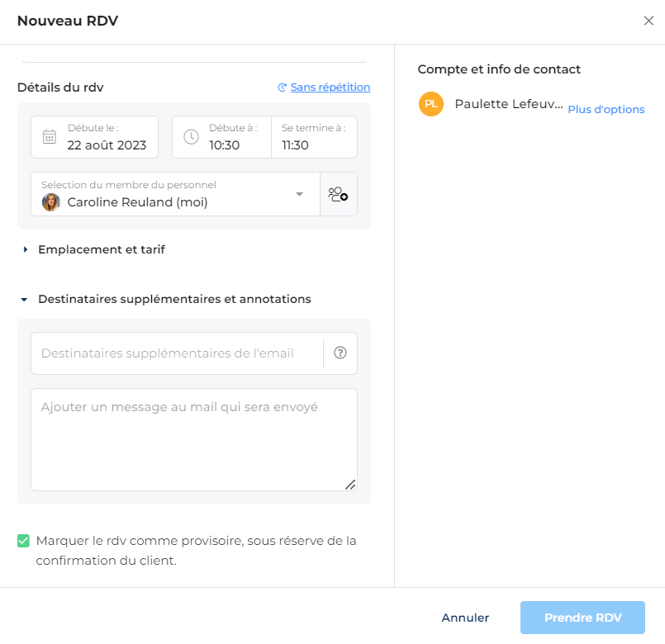Open help icon for additional email recipients
Viewport: 665px width, 644px height.
340,353
